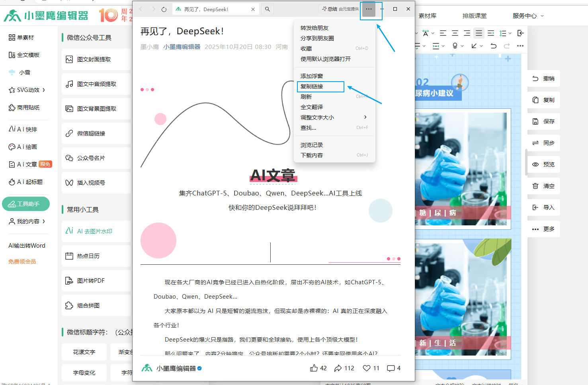
Task: Close the 再见了，DeepSeek! tab
Action: tap(253, 9)
